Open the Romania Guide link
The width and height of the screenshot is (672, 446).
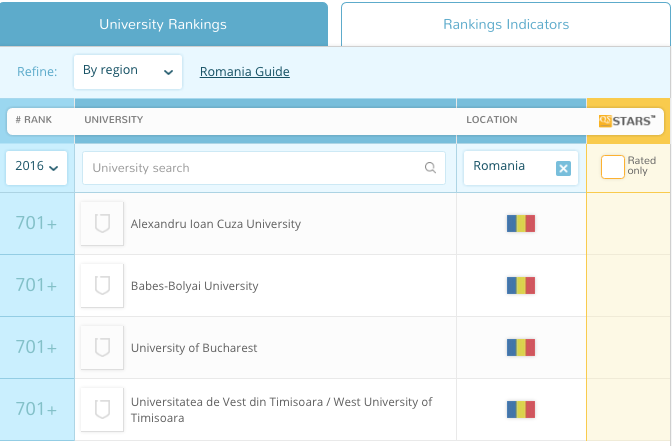tap(245, 72)
